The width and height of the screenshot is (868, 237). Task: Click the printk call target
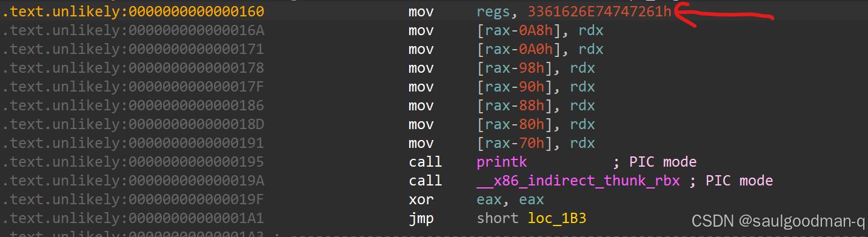(x=502, y=162)
